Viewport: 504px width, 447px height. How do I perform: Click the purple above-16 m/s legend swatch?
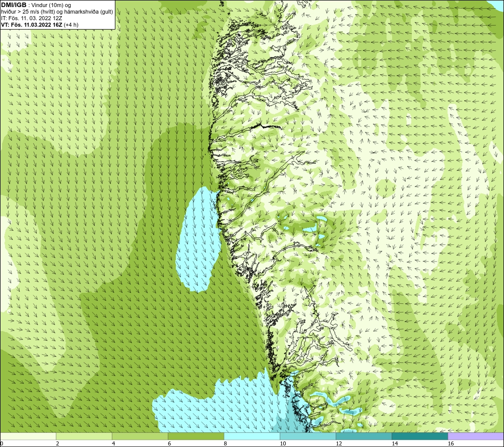[x=476, y=436]
